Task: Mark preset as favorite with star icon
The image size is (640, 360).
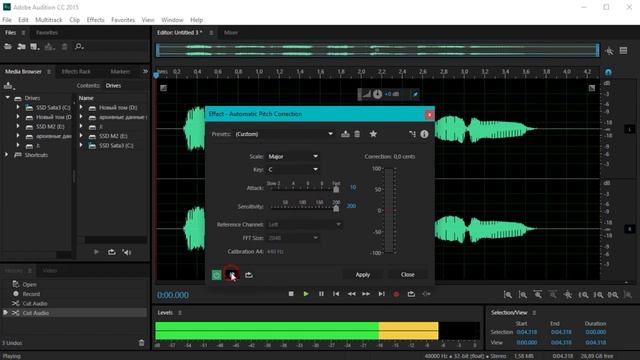Action: point(373,134)
